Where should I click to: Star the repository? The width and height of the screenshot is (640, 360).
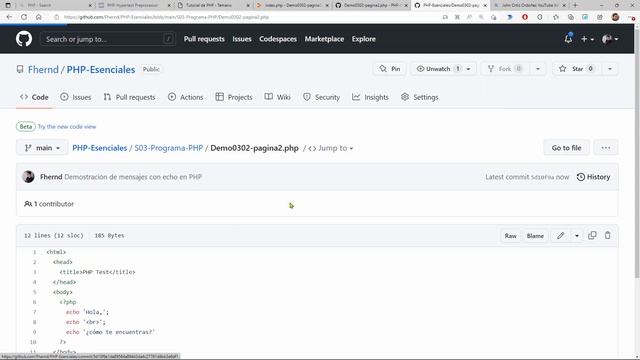coord(576,69)
